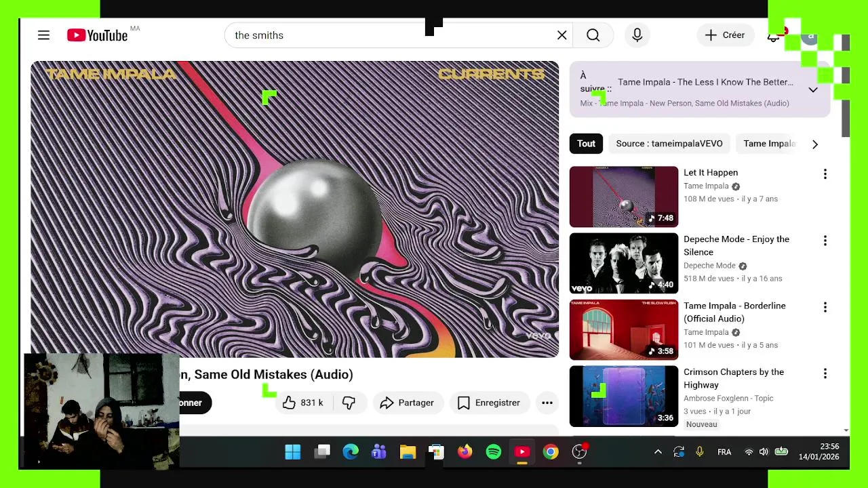Click the Tame Impala - Borderline title link
Viewport: 868px width, 488px height.
(x=734, y=312)
